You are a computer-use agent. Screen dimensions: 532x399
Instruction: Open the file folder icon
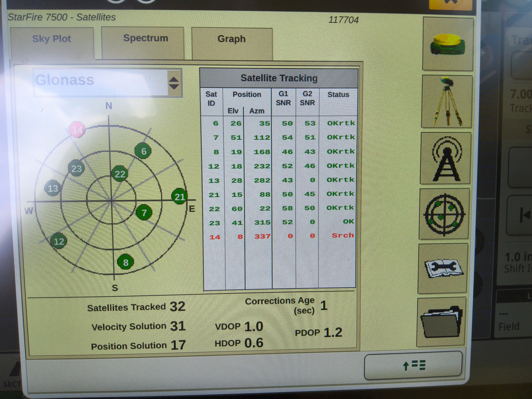(441, 322)
